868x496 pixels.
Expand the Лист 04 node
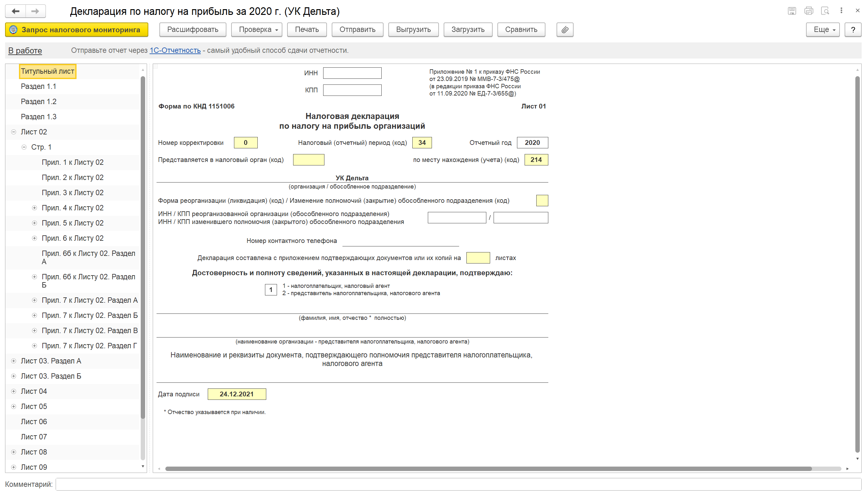point(14,391)
